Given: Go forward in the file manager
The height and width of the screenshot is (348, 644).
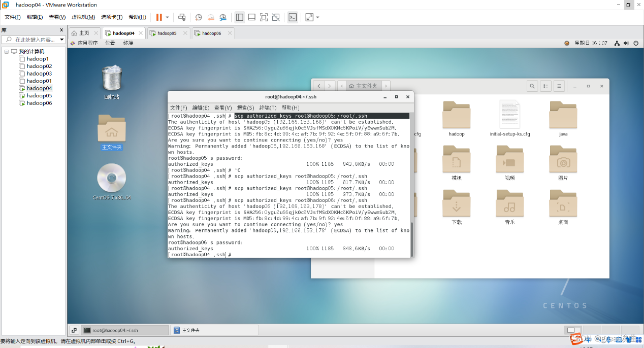Looking at the screenshot, I should 330,86.
